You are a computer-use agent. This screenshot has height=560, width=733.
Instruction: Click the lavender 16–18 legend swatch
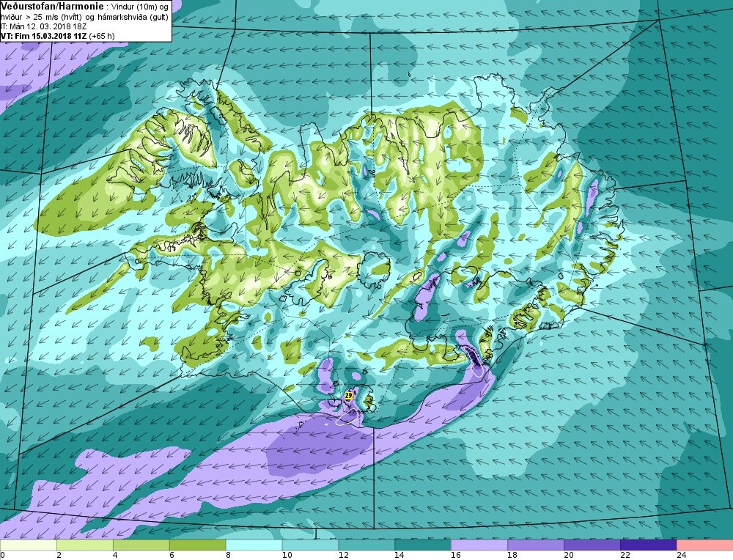pos(479,545)
